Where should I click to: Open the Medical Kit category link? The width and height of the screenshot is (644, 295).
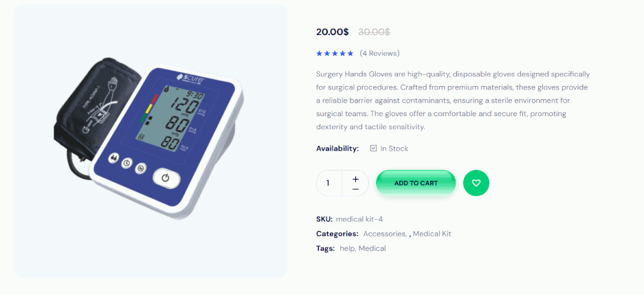[x=432, y=234]
